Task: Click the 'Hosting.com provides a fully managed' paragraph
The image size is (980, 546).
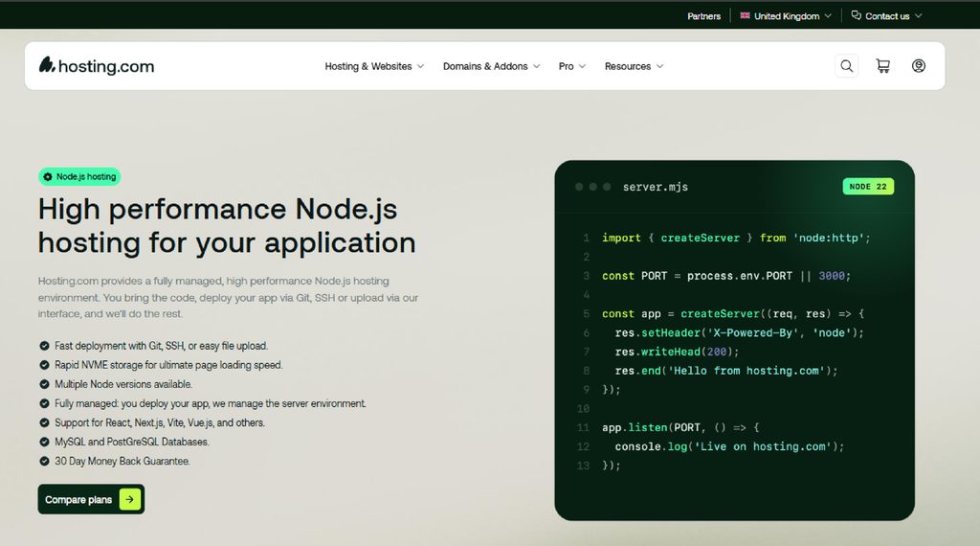Action: point(228,298)
